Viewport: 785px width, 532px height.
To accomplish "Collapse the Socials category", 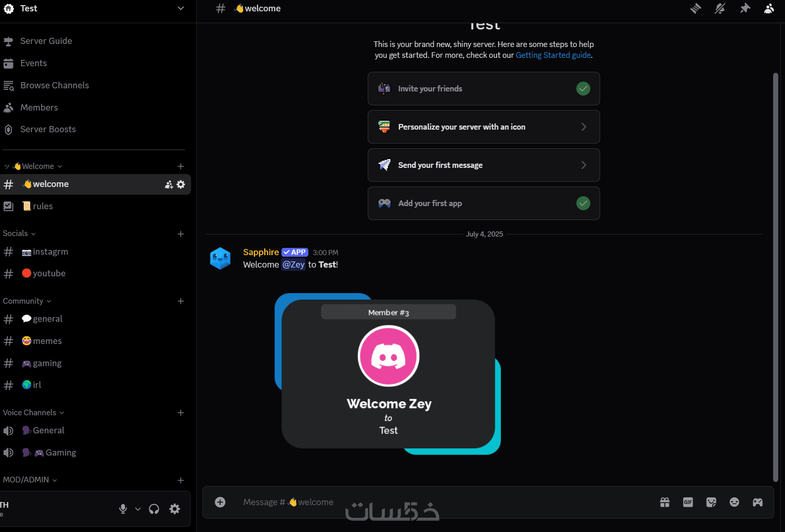I will pyautogui.click(x=19, y=233).
